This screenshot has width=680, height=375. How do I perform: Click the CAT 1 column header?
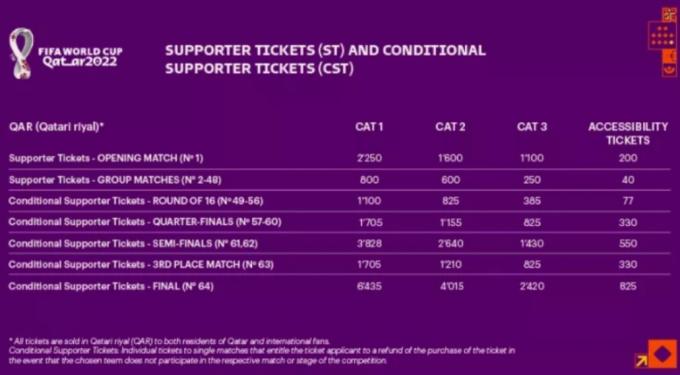[x=369, y=127]
